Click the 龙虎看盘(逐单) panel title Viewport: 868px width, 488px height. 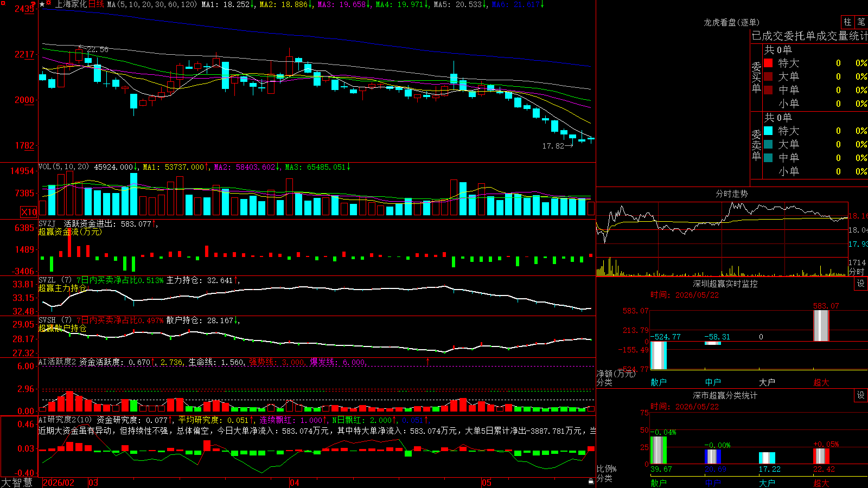click(731, 22)
